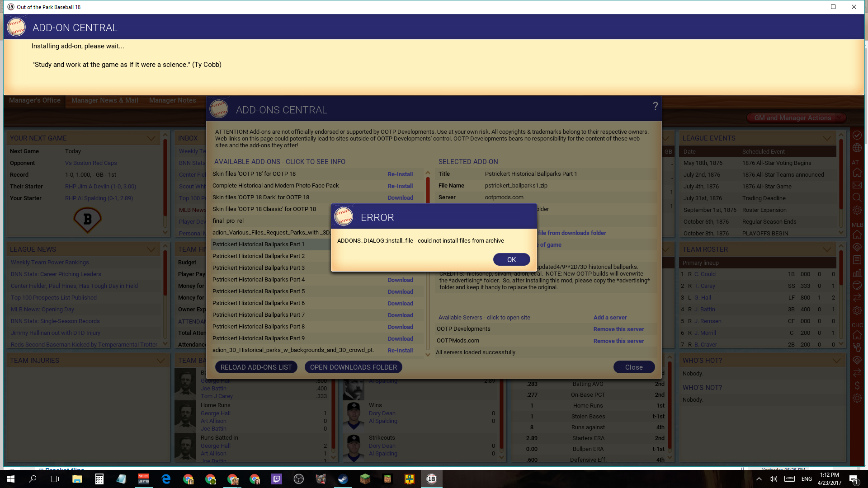Open the League Events panel dropdown chevron
The width and height of the screenshot is (868, 488).
[x=827, y=138]
